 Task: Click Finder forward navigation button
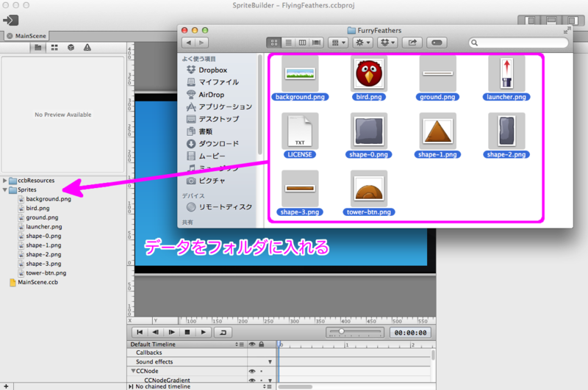(x=201, y=43)
